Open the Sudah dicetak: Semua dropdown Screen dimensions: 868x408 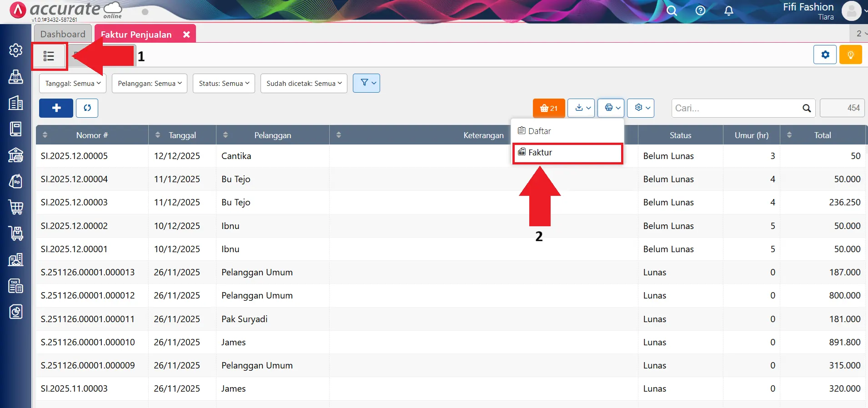[304, 84]
